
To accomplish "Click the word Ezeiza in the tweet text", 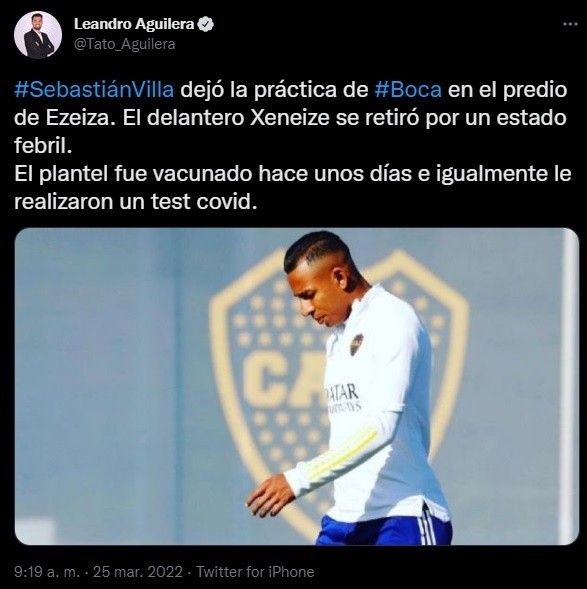I will pos(78,118).
